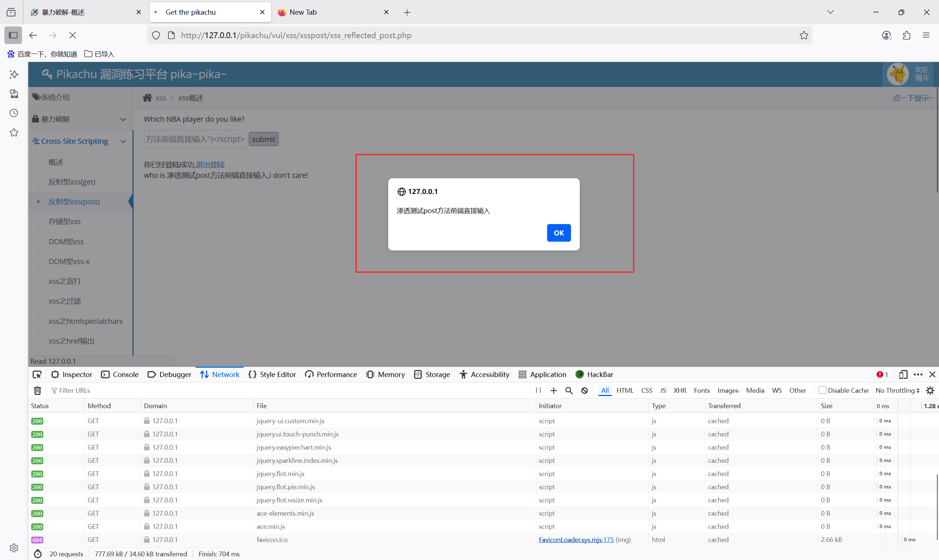The height and width of the screenshot is (560, 939).
Task: Click OK in the alert dialog
Action: (x=558, y=233)
